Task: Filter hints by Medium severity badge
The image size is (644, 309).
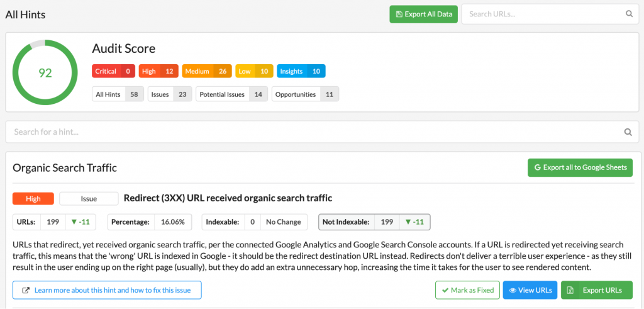Action: [x=207, y=71]
